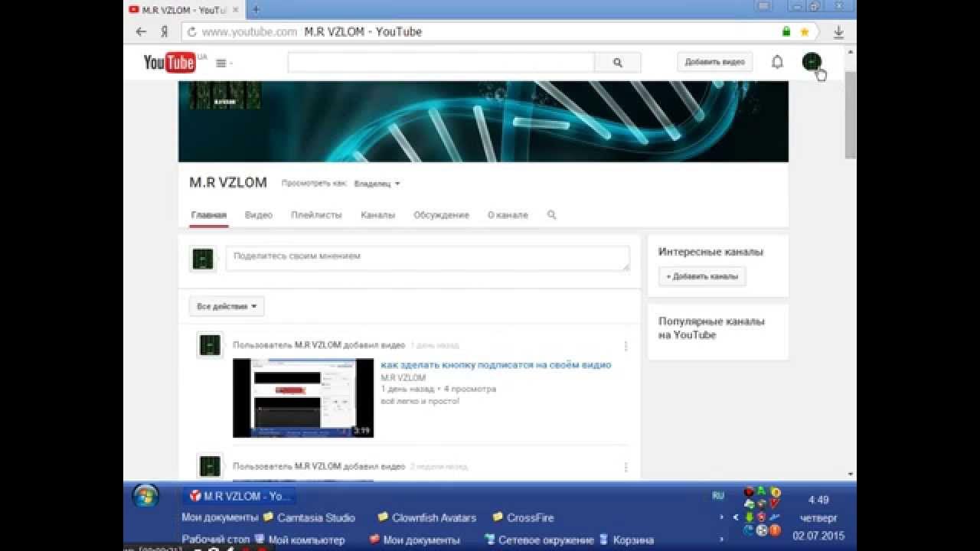Open Корзина recycle bin shortcut
This screenshot has width=980, height=551.
pyautogui.click(x=626, y=540)
